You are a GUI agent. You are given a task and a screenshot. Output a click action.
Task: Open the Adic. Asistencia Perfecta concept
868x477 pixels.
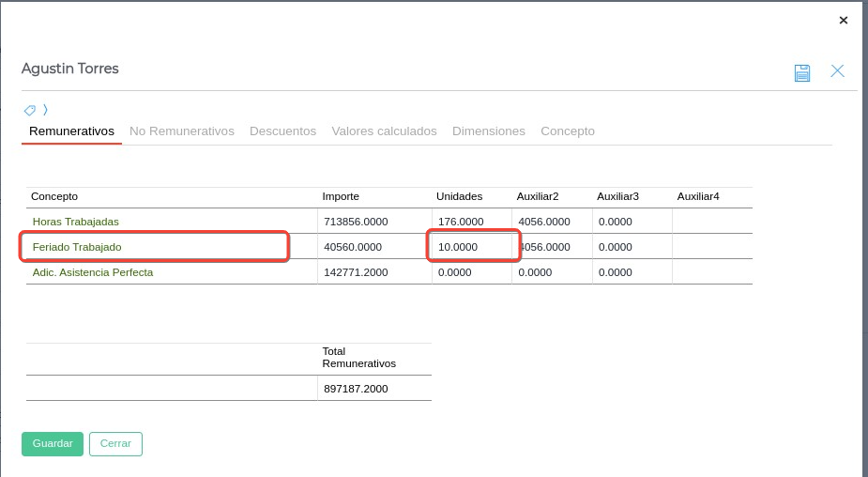93,272
